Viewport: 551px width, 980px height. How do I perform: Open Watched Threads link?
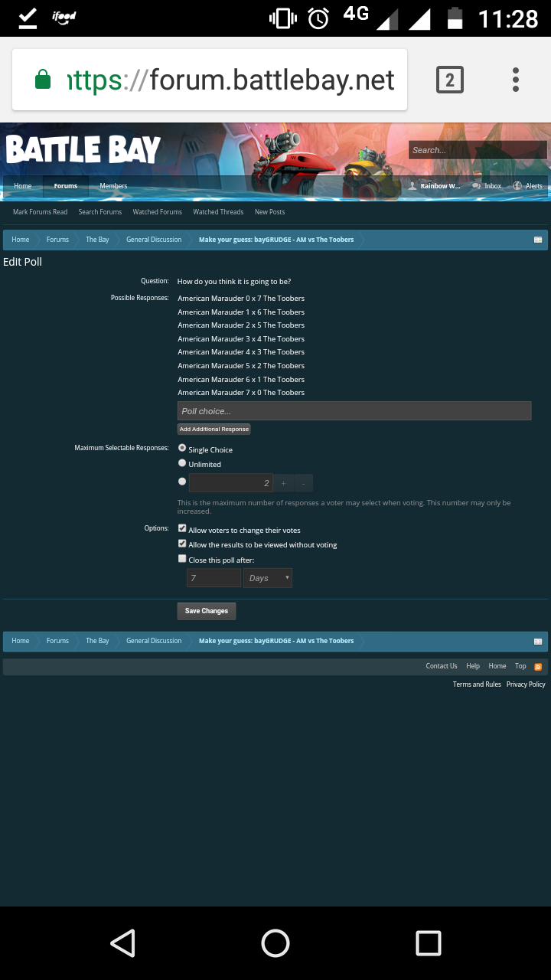click(218, 212)
